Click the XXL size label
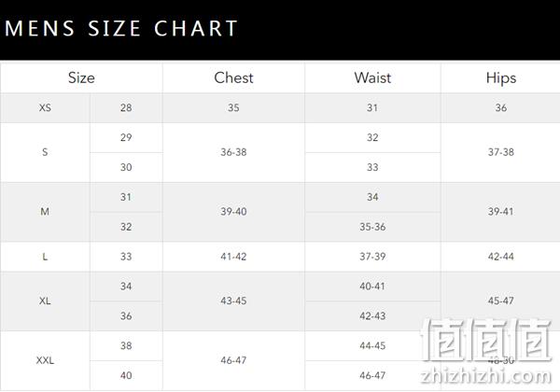The height and width of the screenshot is (392, 560). point(45,360)
